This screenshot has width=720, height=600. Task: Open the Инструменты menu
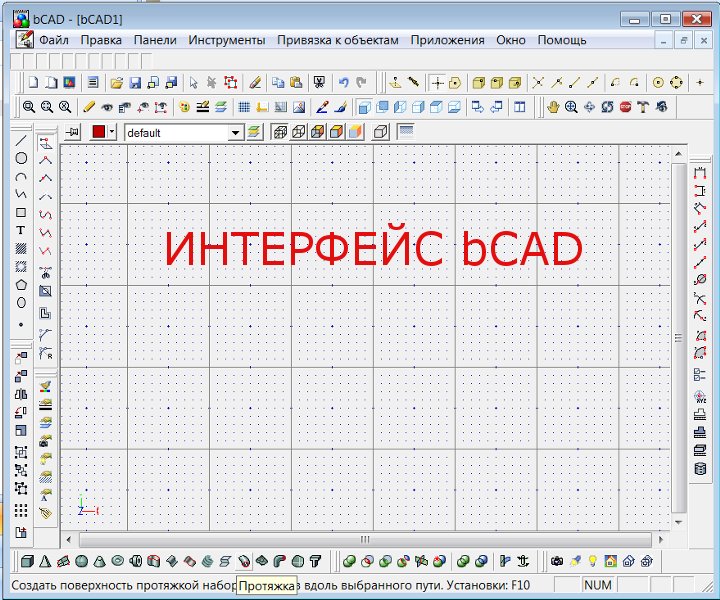point(226,40)
